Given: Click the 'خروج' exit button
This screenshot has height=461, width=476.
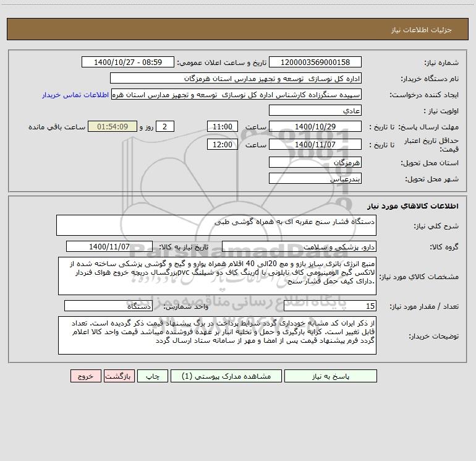Looking at the screenshot, I should pyautogui.click(x=85, y=376).
